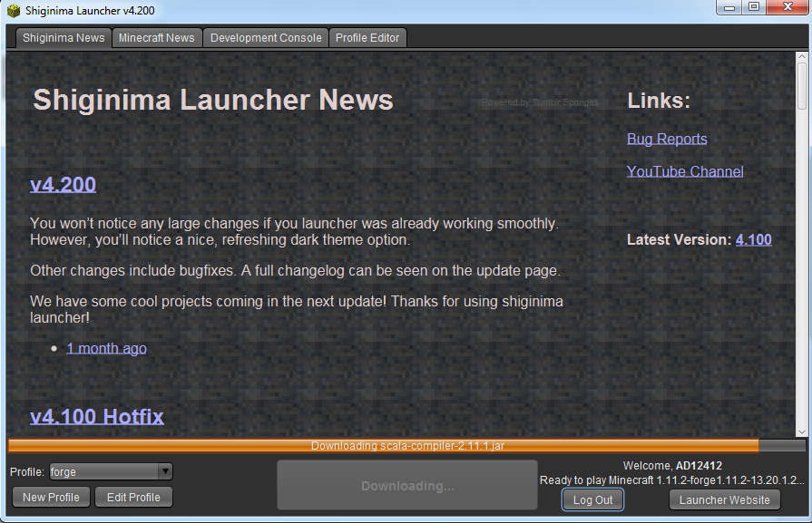
Task: Switch to the Profile Editor tab
Action: coord(367,38)
